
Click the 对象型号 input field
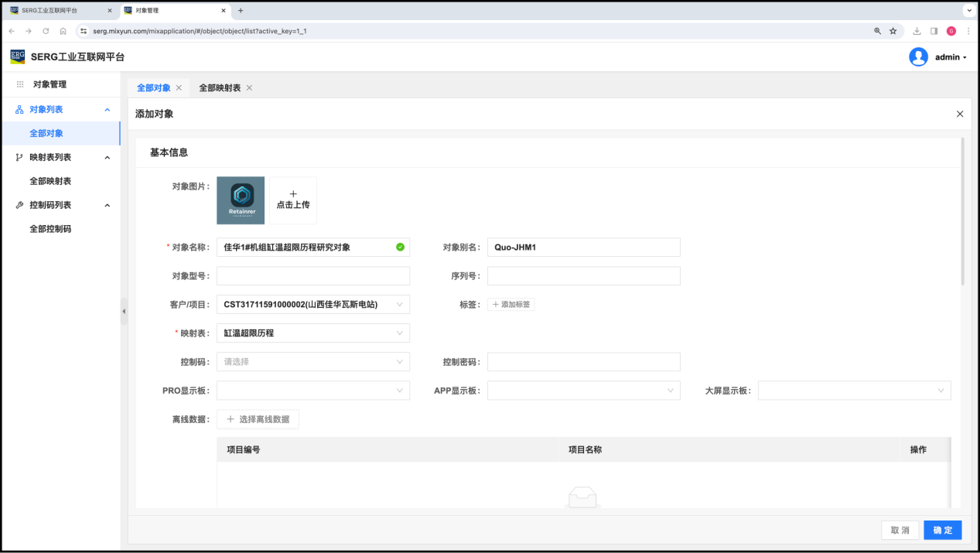coord(313,276)
